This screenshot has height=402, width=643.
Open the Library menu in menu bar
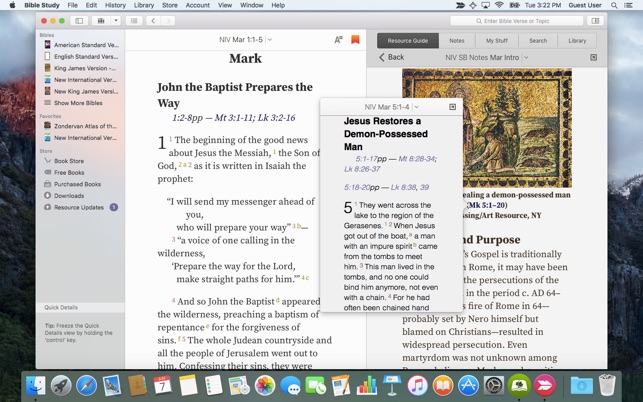tap(143, 5)
